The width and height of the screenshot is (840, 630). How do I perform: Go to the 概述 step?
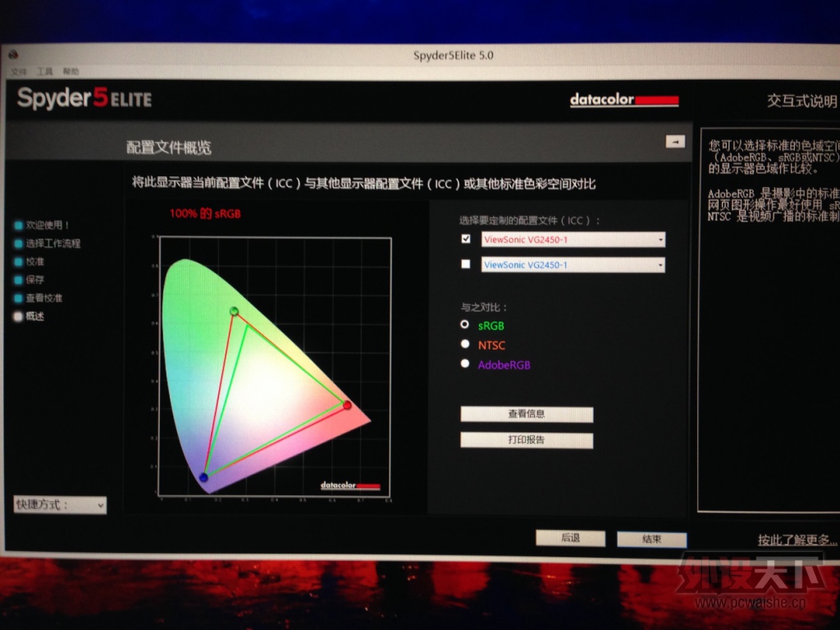(30, 316)
